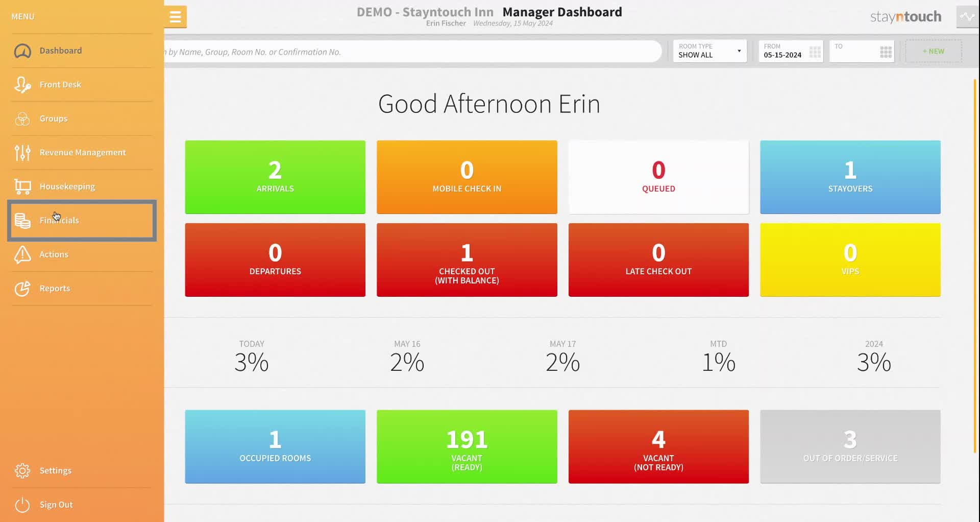Open the activity pulse icon at top right

[967, 17]
